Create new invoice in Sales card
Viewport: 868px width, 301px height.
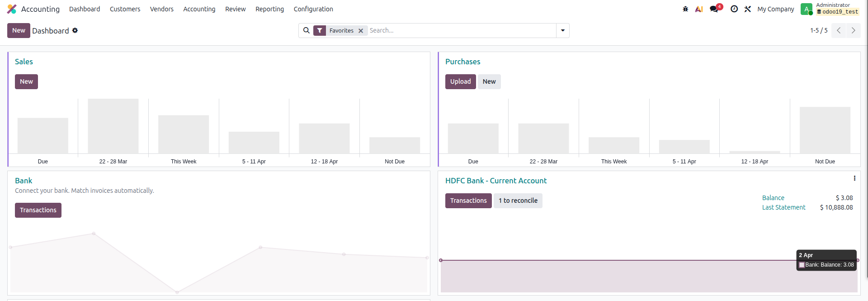26,81
